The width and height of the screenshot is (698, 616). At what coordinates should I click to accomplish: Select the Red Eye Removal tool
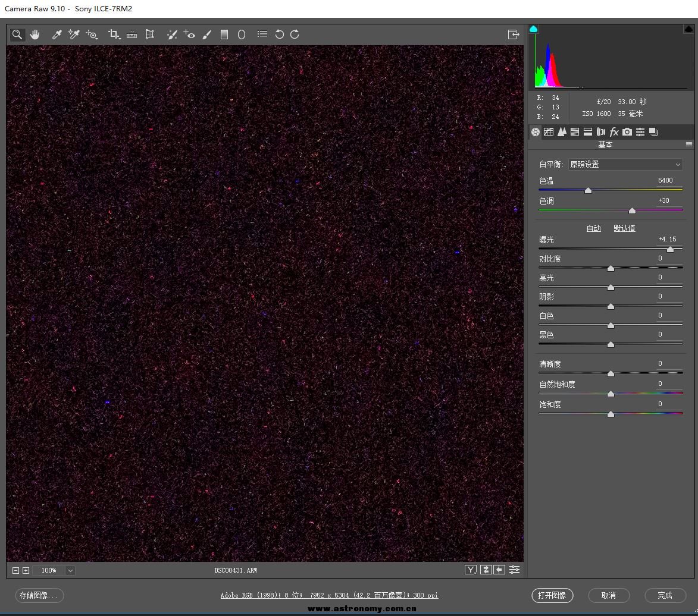click(189, 34)
